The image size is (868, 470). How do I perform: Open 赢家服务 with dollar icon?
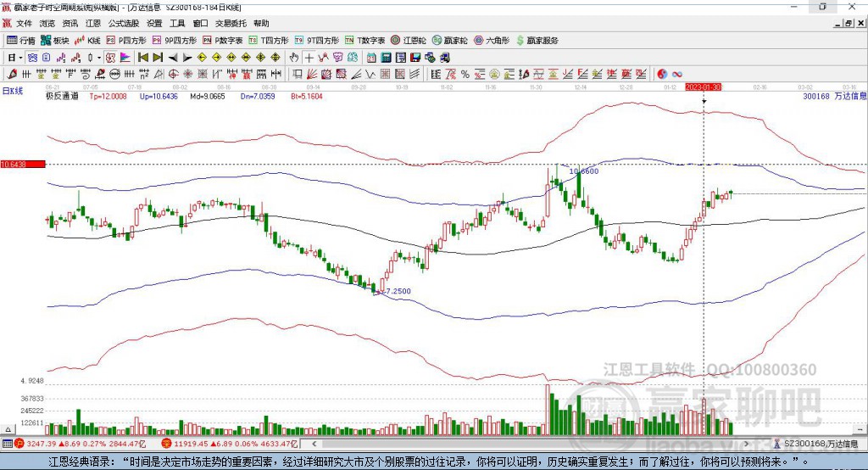click(537, 41)
